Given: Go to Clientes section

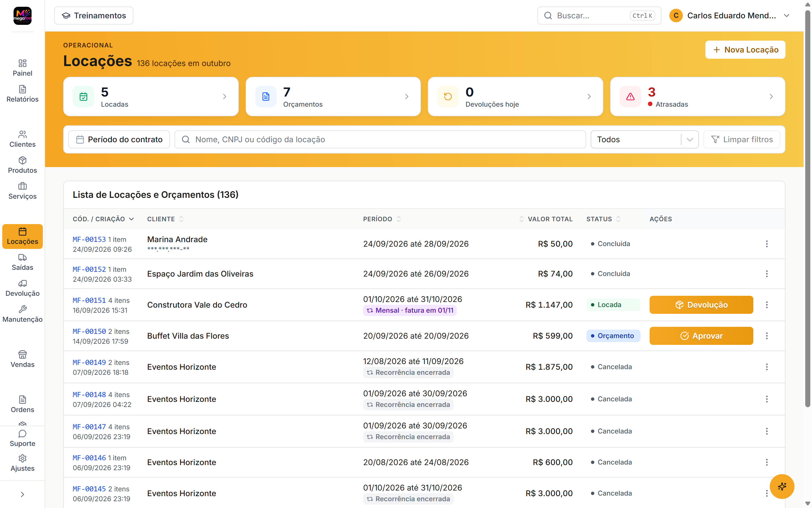Looking at the screenshot, I should tap(23, 139).
